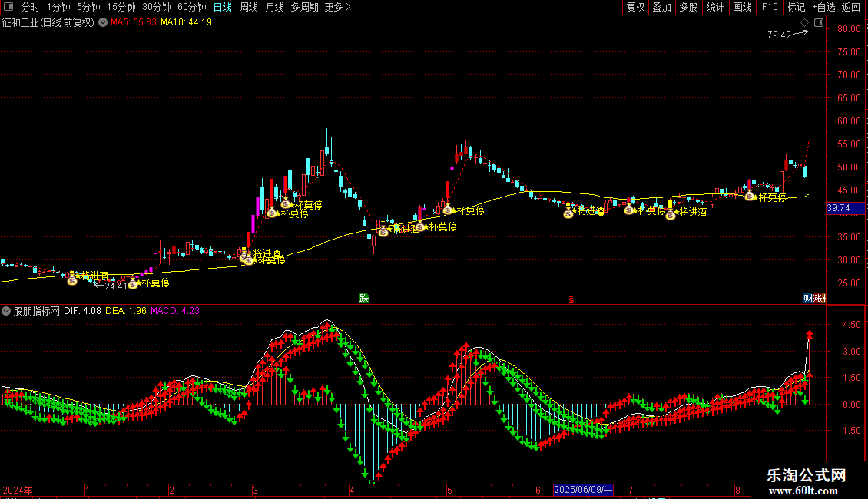Select the 日线 daily chart tab
This screenshot has width=868, height=499.
click(x=223, y=7)
